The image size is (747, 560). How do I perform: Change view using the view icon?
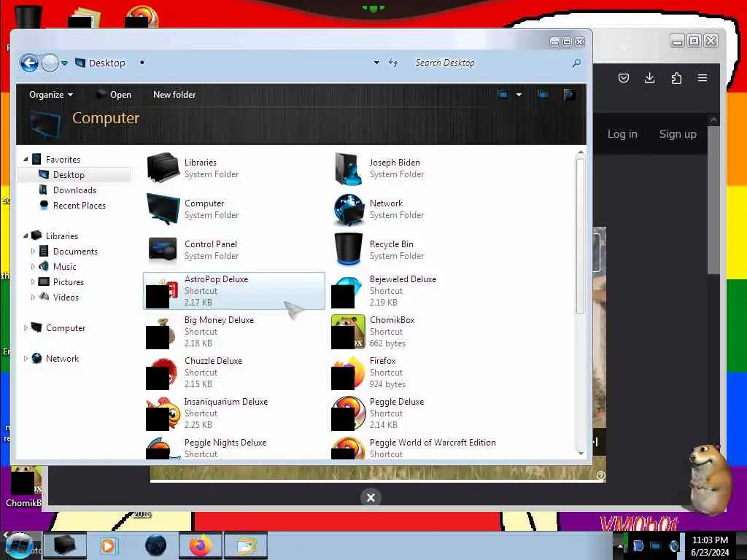pos(503,95)
